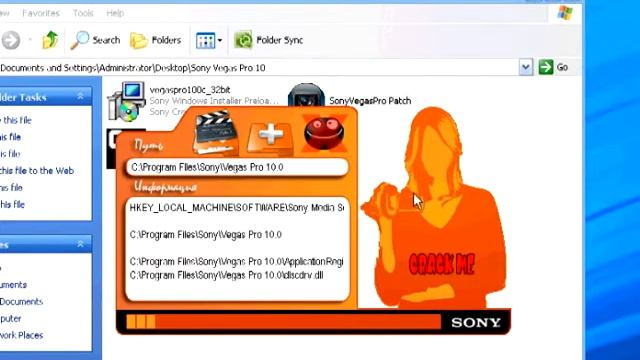
Task: Click the SonyVegasPro Patch file name
Action: click(370, 101)
